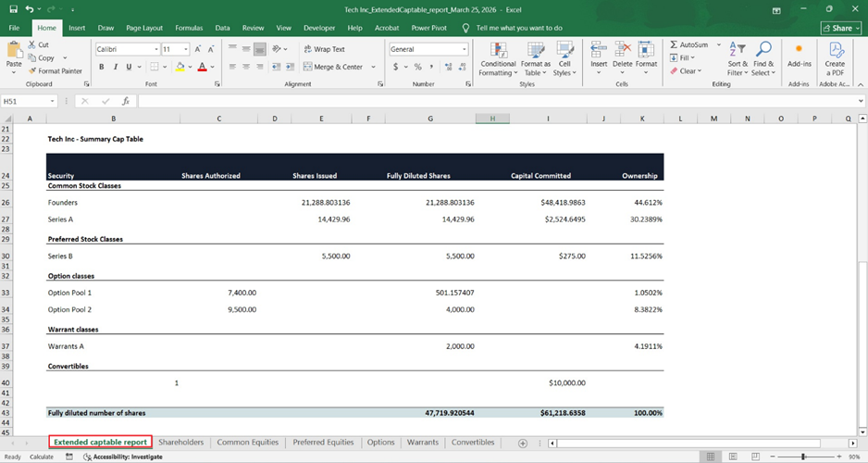Click Merge & Center button
This screenshot has height=463, width=868.
(x=333, y=67)
